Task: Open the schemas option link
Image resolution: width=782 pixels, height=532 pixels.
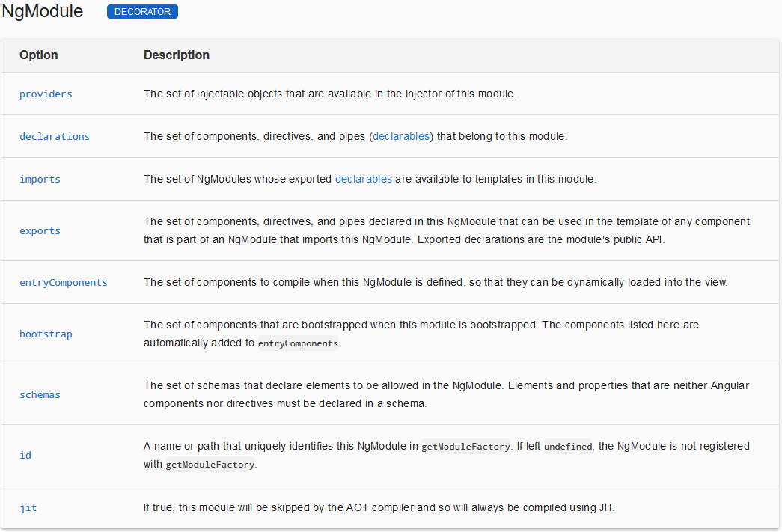Action: (x=40, y=394)
